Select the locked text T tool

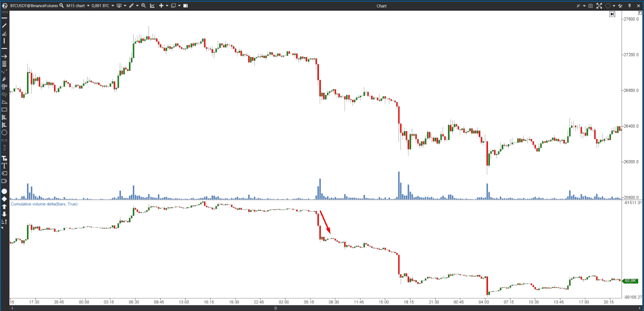pyautogui.click(x=4, y=158)
